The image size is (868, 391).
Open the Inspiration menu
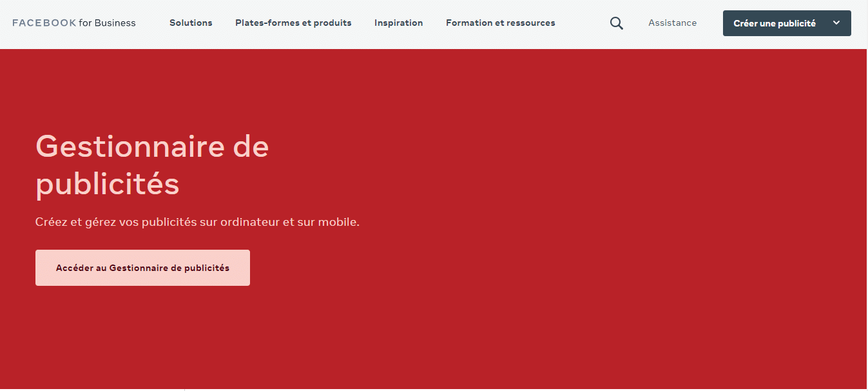(x=399, y=23)
